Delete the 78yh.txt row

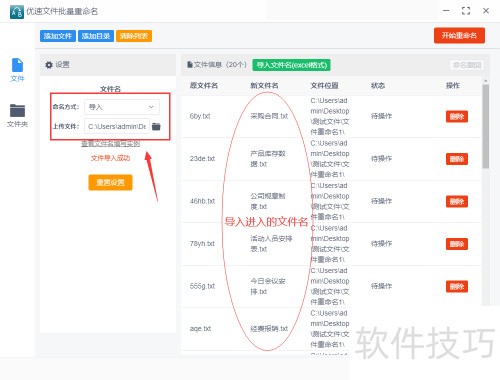[x=457, y=244]
